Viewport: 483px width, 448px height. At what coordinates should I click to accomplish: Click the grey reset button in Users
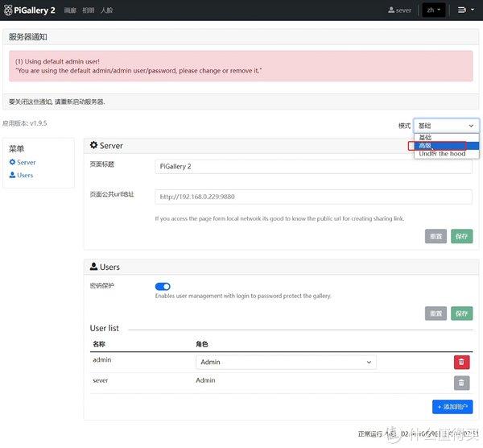click(436, 313)
